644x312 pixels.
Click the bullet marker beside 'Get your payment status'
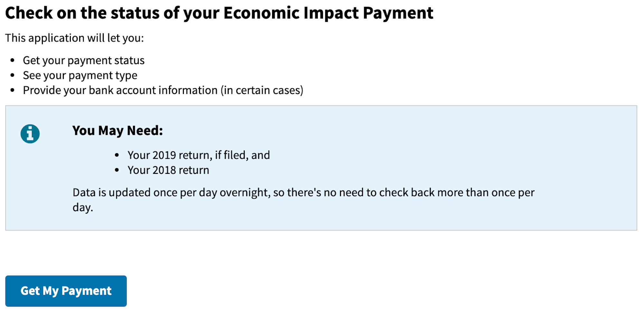[x=13, y=60]
